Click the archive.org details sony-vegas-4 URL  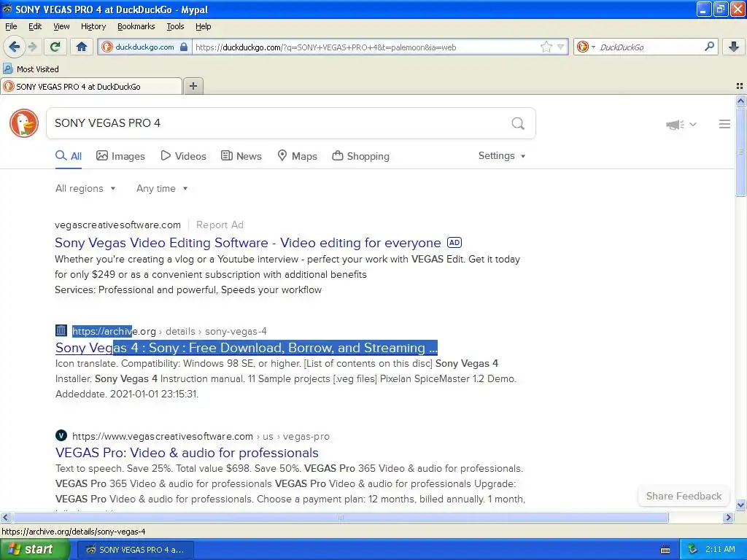[x=169, y=332]
